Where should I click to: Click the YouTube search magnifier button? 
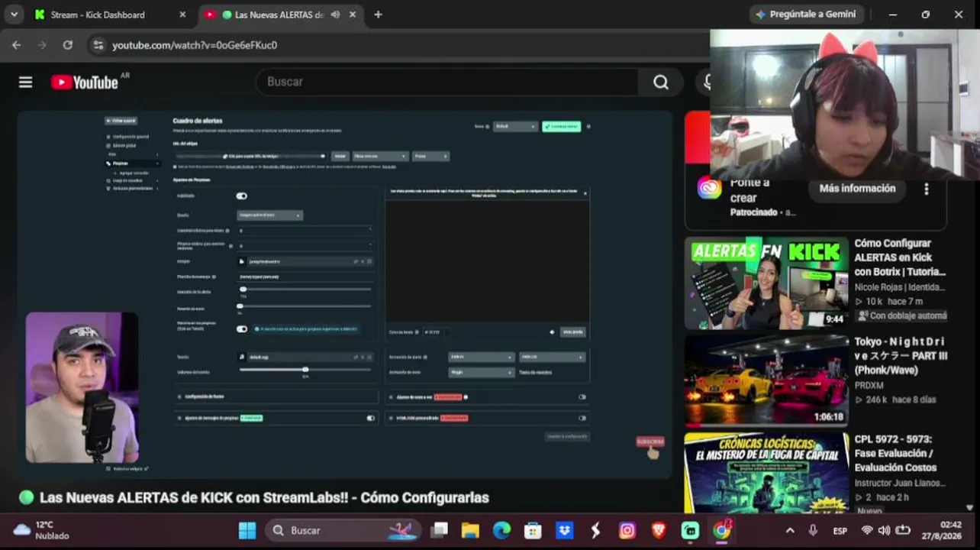661,82
